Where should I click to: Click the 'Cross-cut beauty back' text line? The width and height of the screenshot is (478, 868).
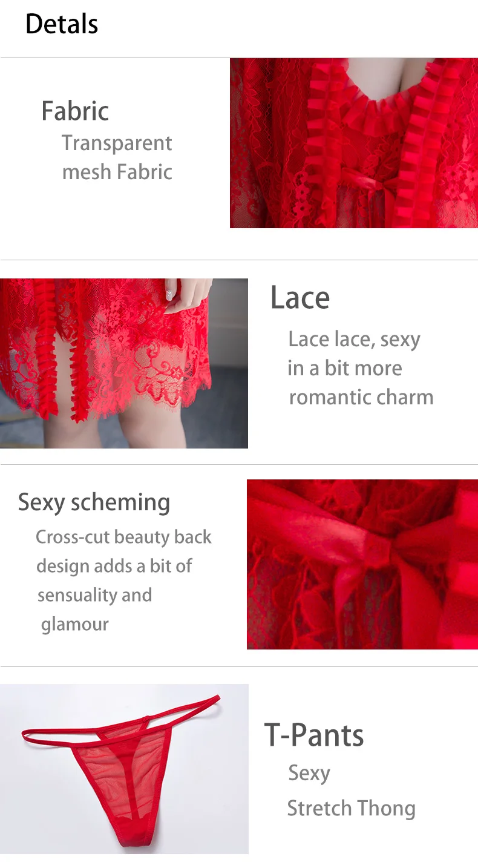pyautogui.click(x=123, y=537)
